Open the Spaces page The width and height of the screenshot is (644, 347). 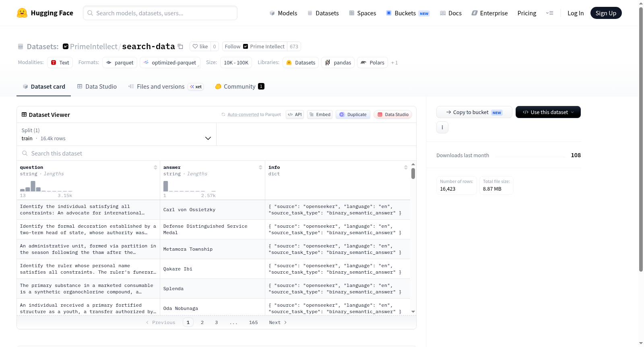pyautogui.click(x=362, y=13)
